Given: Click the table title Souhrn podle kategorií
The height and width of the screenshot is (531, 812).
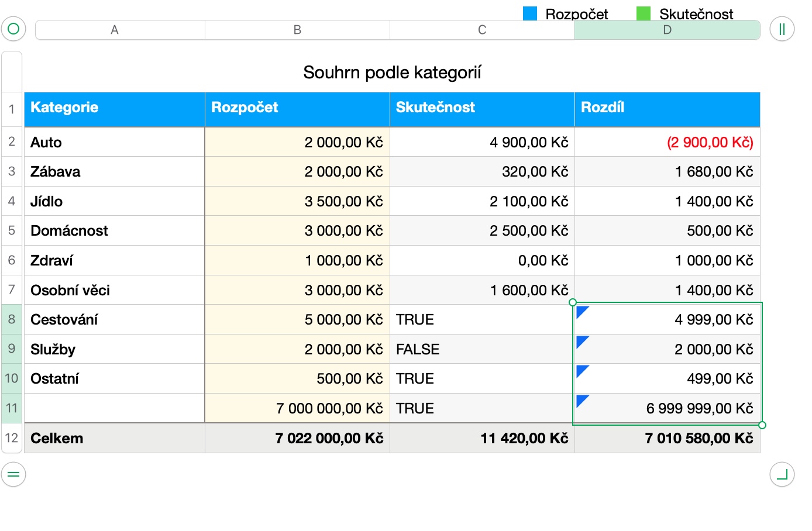Looking at the screenshot, I should click(x=392, y=73).
